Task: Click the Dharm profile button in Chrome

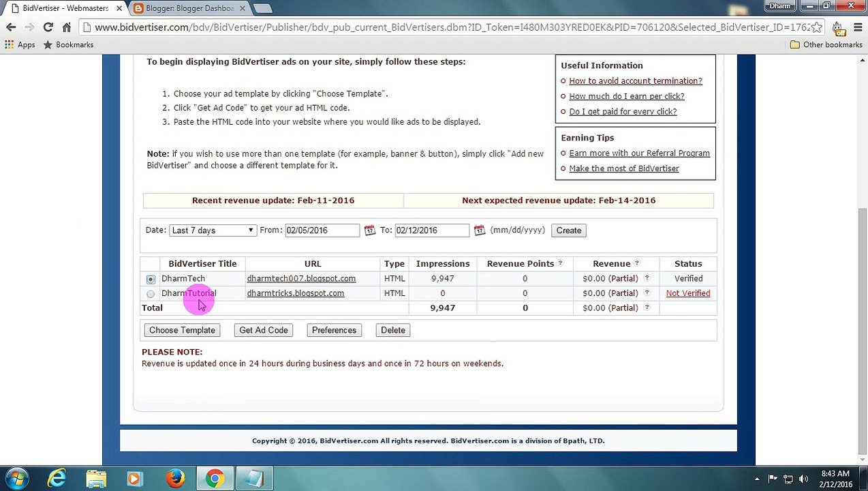Action: click(x=780, y=6)
